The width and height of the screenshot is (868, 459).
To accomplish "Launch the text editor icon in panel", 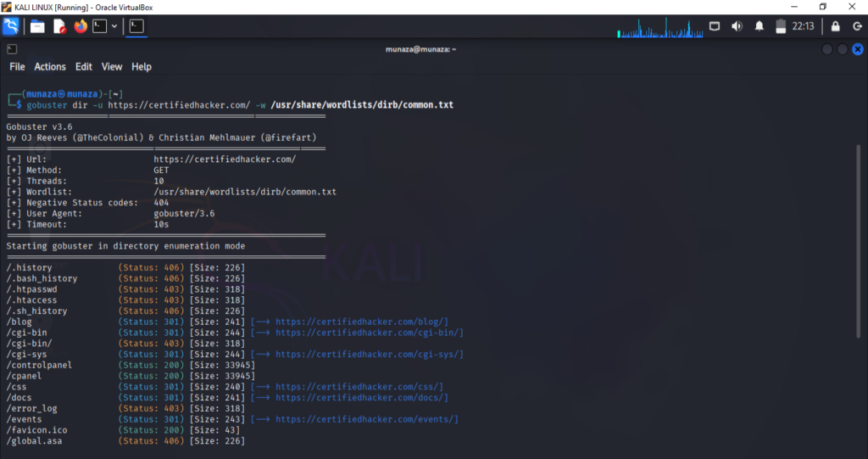I will (59, 26).
